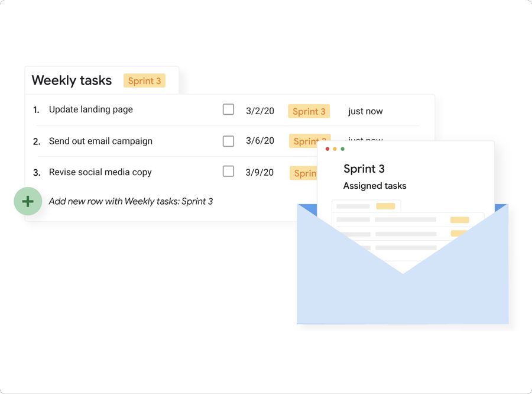This screenshot has height=394, width=532.
Task: Click the red dot on Sprint 3 window
Action: (327, 149)
